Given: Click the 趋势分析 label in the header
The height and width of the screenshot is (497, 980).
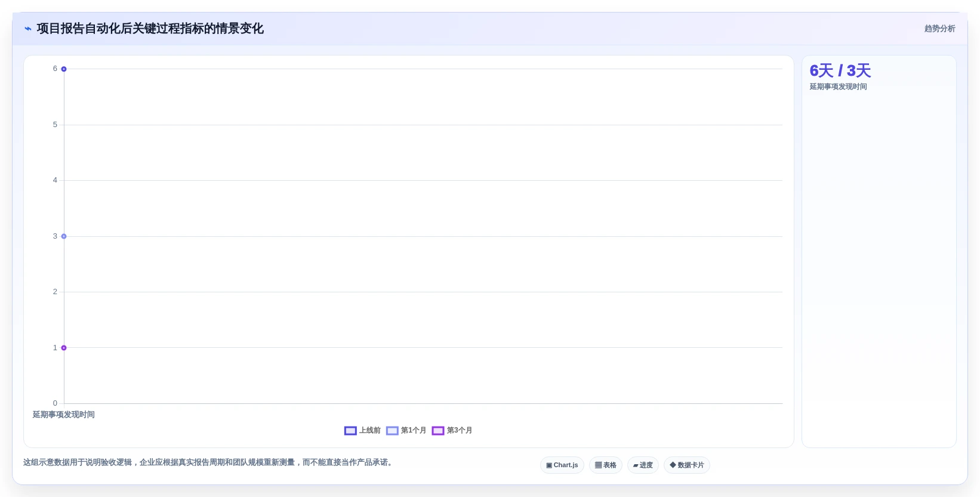Looking at the screenshot, I should click(x=939, y=29).
